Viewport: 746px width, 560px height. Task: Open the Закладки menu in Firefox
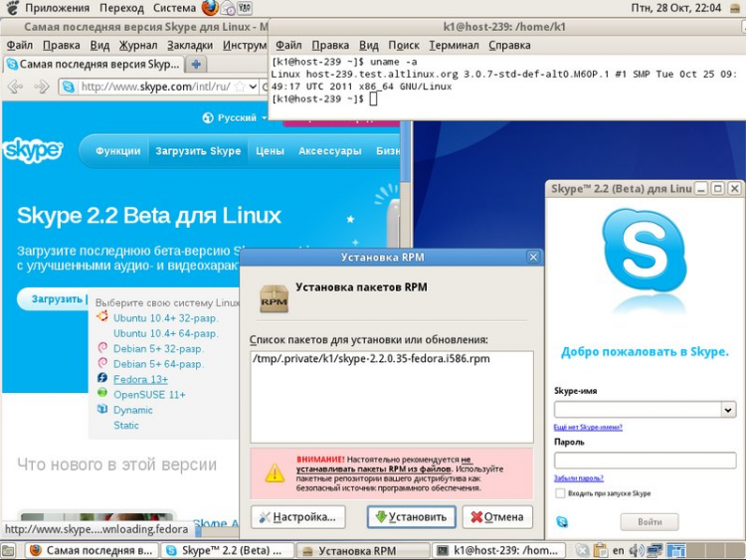point(190,45)
